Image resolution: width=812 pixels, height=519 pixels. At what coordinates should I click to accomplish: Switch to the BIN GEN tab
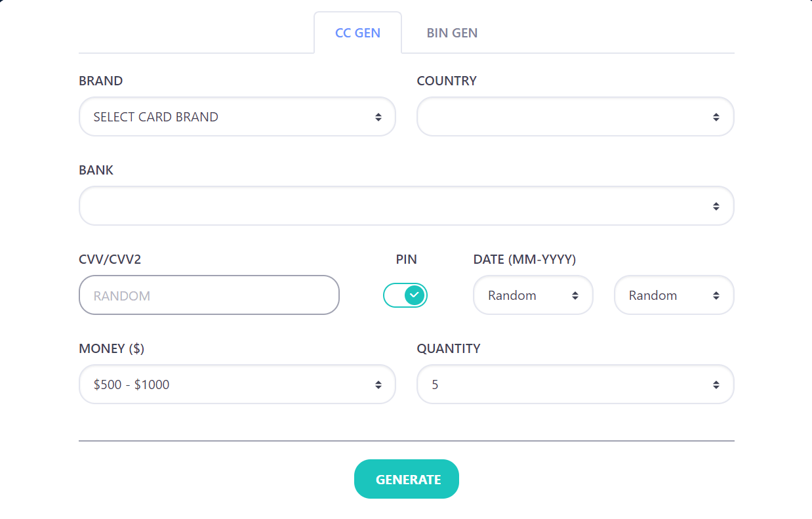click(452, 33)
